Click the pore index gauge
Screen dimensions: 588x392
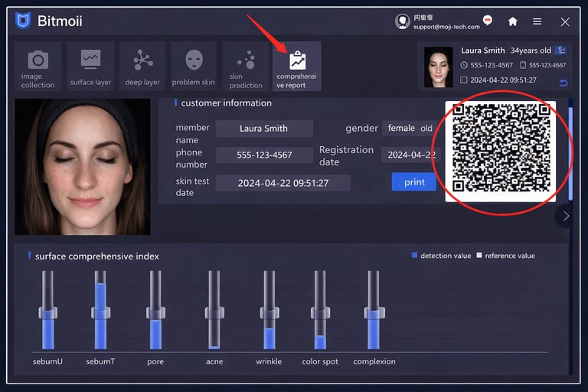click(x=155, y=310)
